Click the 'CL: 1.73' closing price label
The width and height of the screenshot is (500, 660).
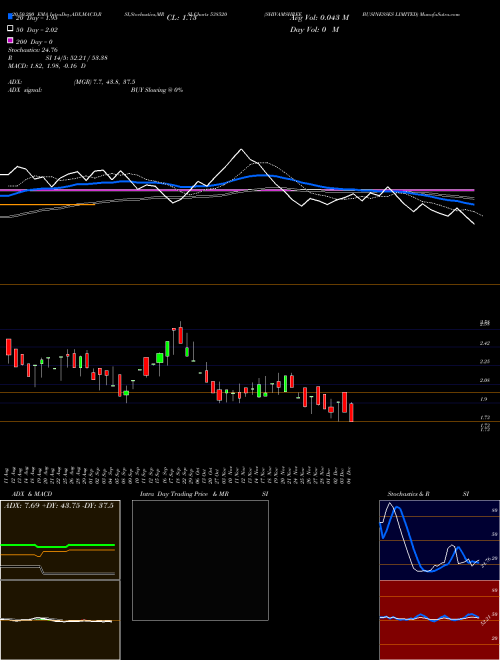181,18
